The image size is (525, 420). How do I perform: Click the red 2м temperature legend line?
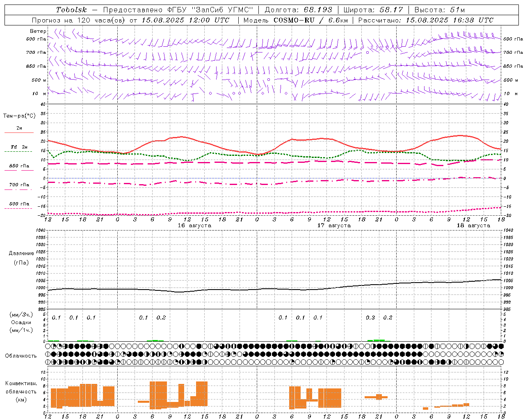tap(19, 132)
